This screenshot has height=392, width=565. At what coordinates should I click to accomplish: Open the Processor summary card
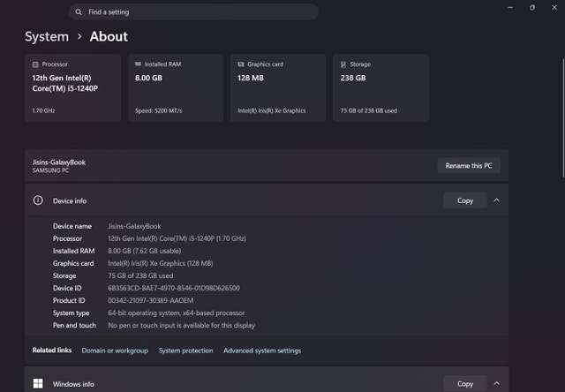click(72, 88)
